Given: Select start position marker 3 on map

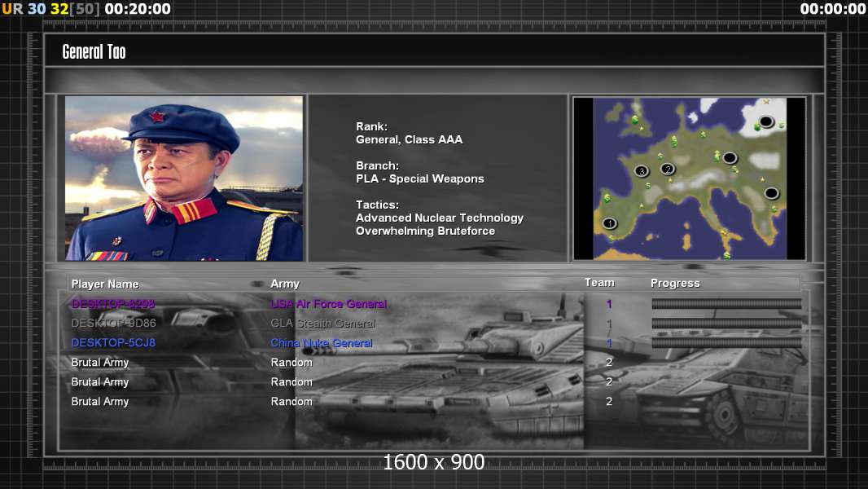Looking at the screenshot, I should pos(642,171).
